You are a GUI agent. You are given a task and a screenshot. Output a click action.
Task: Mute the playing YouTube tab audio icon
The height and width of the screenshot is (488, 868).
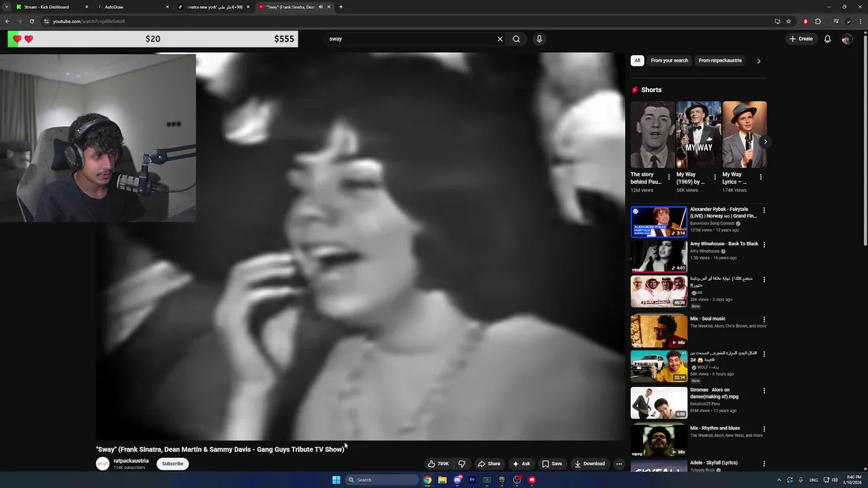click(x=320, y=7)
